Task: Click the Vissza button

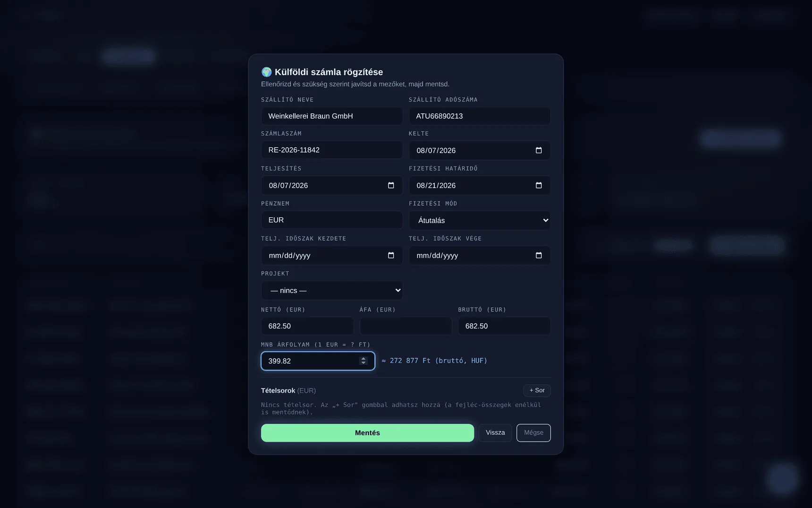Action: (495, 433)
